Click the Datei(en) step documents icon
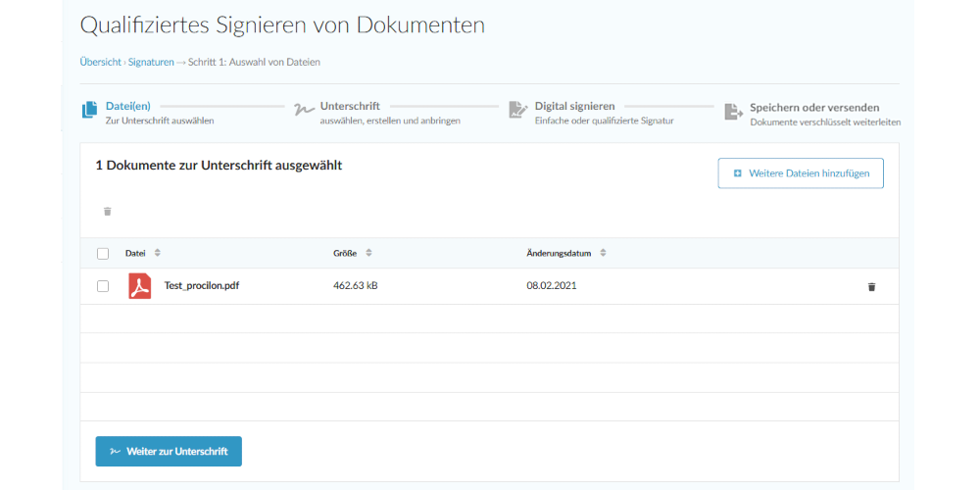Screen dimensions: 980x490 click(x=89, y=111)
